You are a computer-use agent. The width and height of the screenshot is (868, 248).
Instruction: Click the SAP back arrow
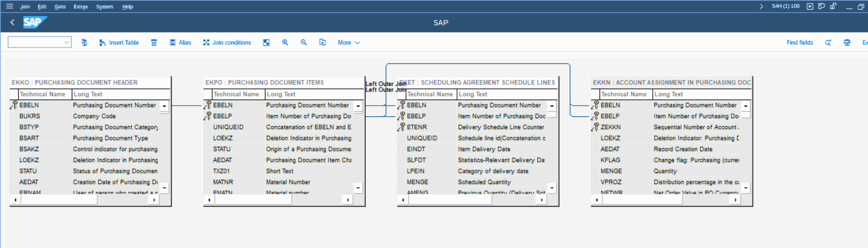(x=12, y=23)
